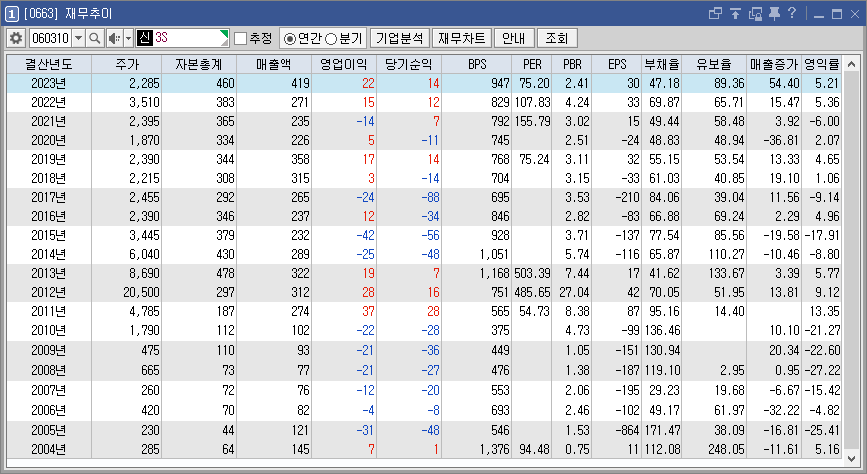Click the stock search magnifier icon

click(x=95, y=38)
